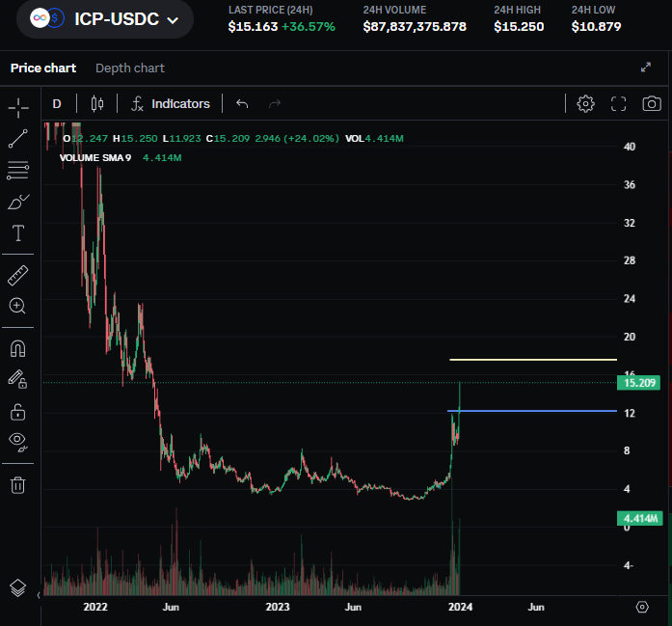Toggle lock all drawing tools
The height and width of the screenshot is (626, 672).
pyautogui.click(x=18, y=412)
